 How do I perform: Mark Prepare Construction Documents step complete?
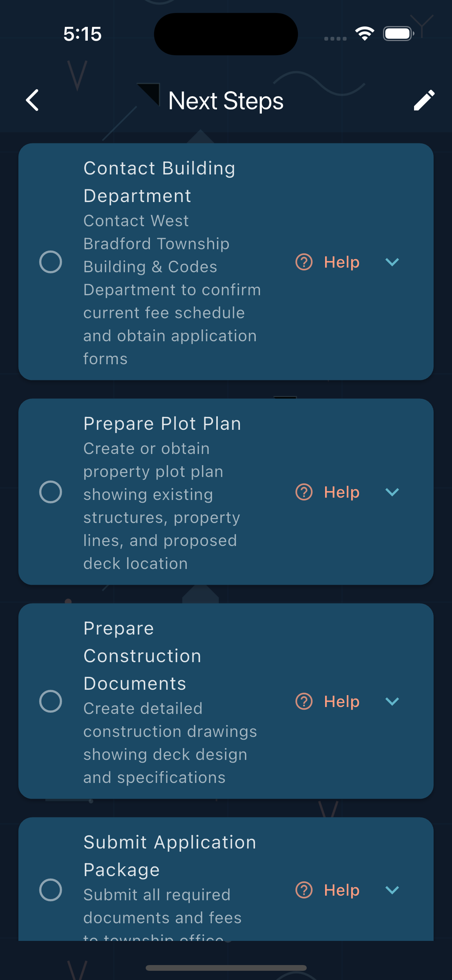[x=51, y=701]
